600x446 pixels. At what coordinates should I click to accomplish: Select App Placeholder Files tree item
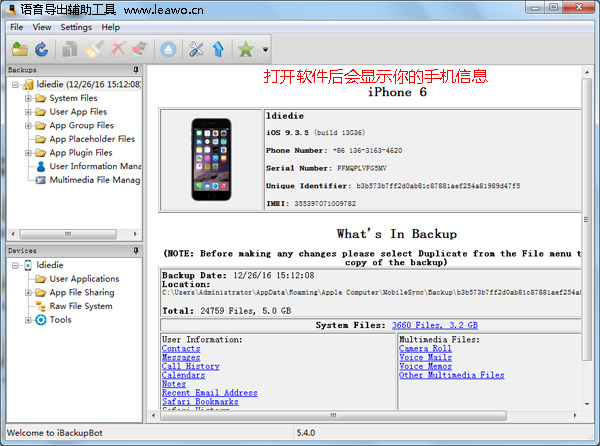(92, 139)
